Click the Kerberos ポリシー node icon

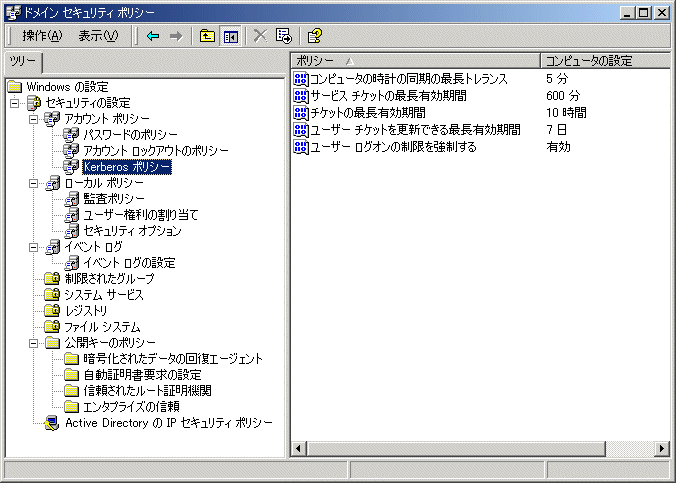coord(71,166)
